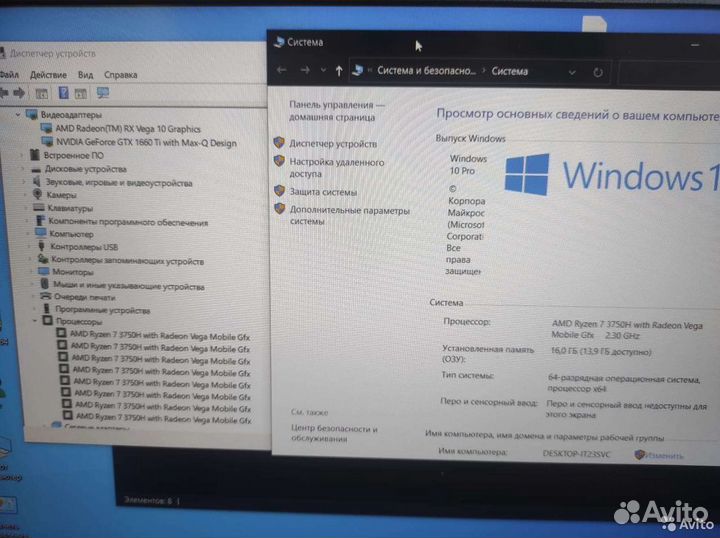Viewport: 720px width, 538px height.
Task: Click the Видеоадаптеры category icon
Action: coord(32,114)
